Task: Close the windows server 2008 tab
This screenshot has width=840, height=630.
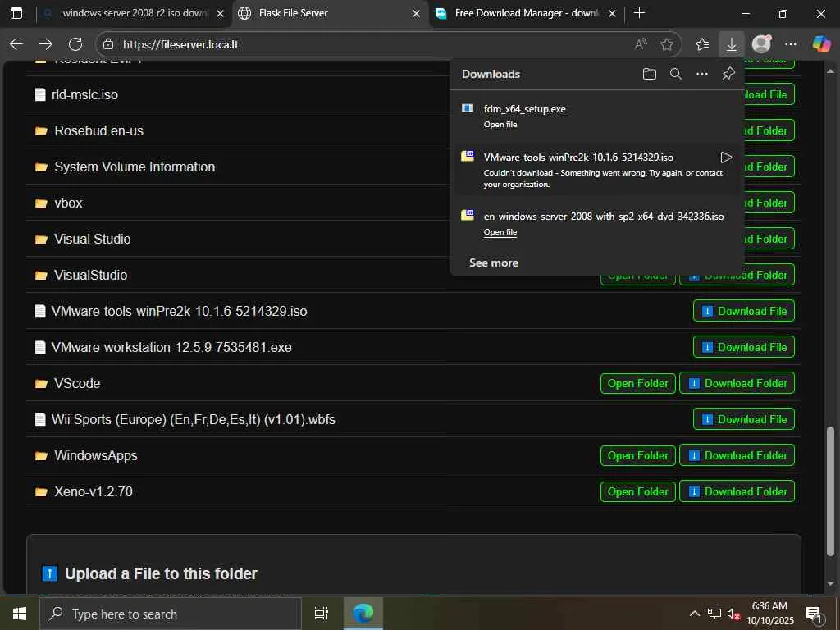Action: (x=220, y=13)
